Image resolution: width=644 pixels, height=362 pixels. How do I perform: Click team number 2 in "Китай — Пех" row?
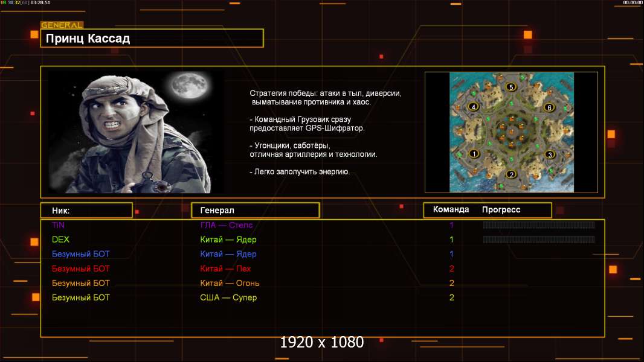tap(451, 268)
